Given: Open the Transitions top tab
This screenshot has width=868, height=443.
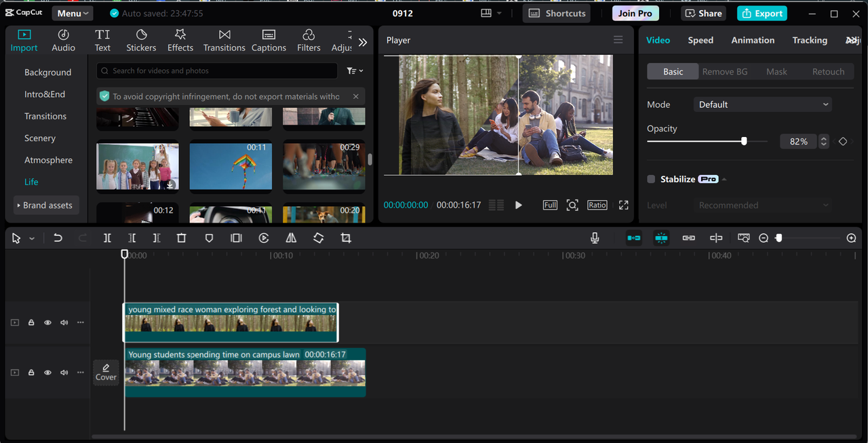Looking at the screenshot, I should 224,41.
